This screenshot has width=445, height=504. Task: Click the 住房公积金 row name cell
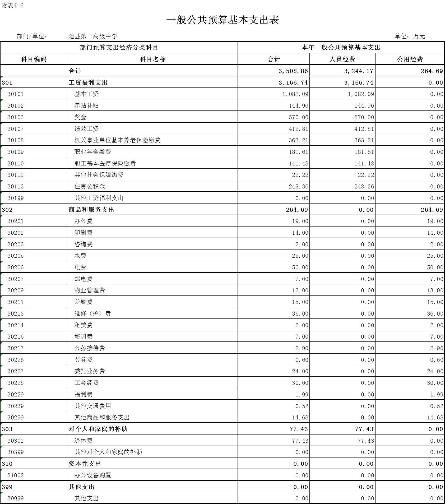click(x=152, y=186)
